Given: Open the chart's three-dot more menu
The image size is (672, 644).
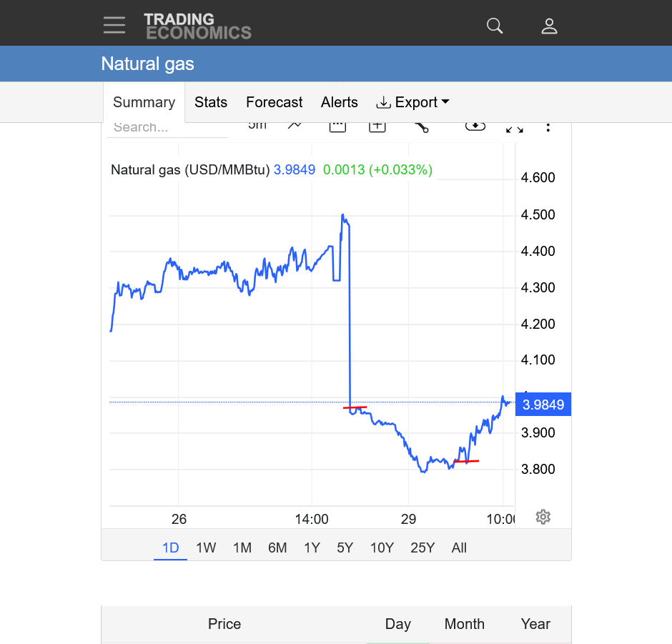Looking at the screenshot, I should (x=548, y=127).
